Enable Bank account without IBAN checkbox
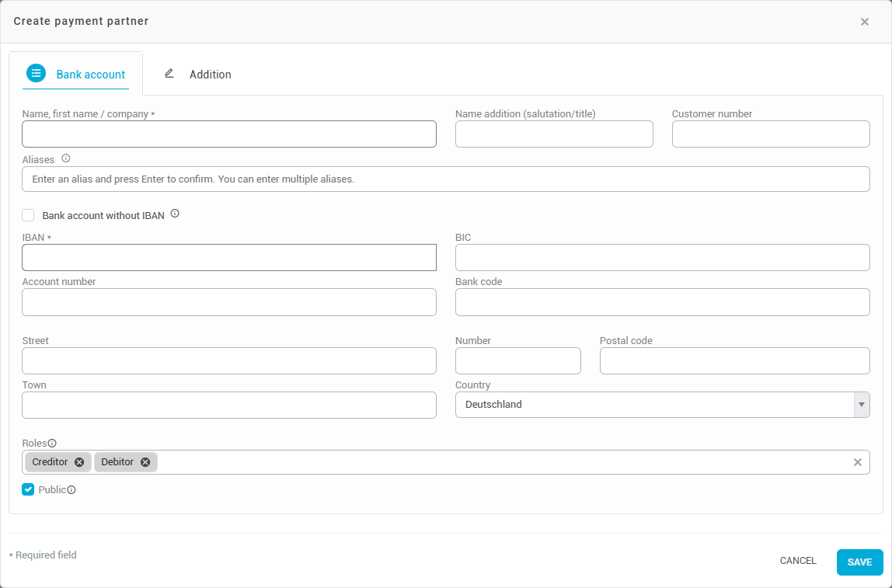Image resolution: width=892 pixels, height=588 pixels. [29, 215]
